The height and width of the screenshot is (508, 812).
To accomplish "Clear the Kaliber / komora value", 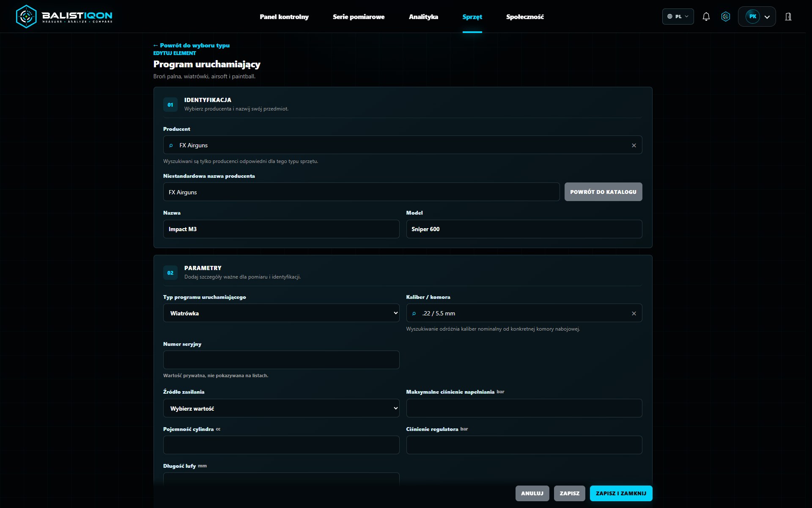I will (x=634, y=313).
